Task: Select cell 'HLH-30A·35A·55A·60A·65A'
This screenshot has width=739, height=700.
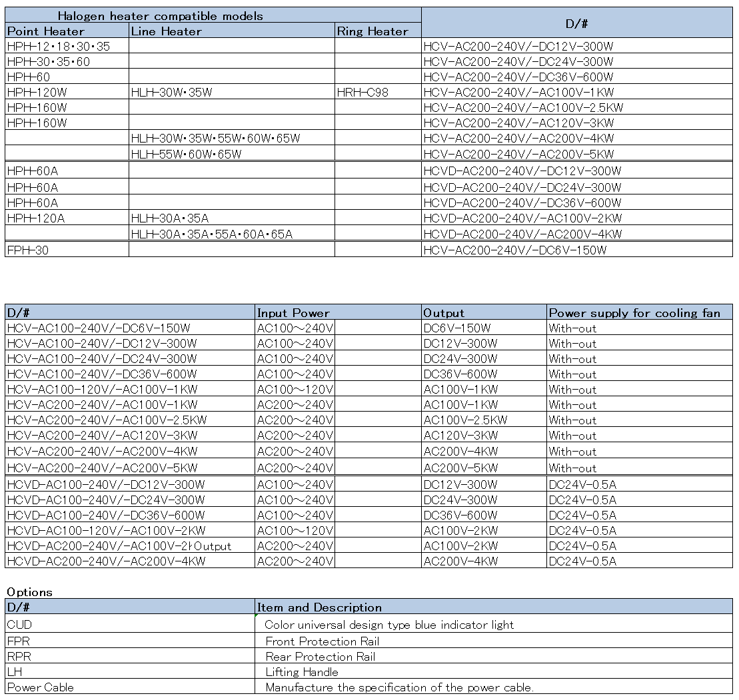Action: click(232, 234)
